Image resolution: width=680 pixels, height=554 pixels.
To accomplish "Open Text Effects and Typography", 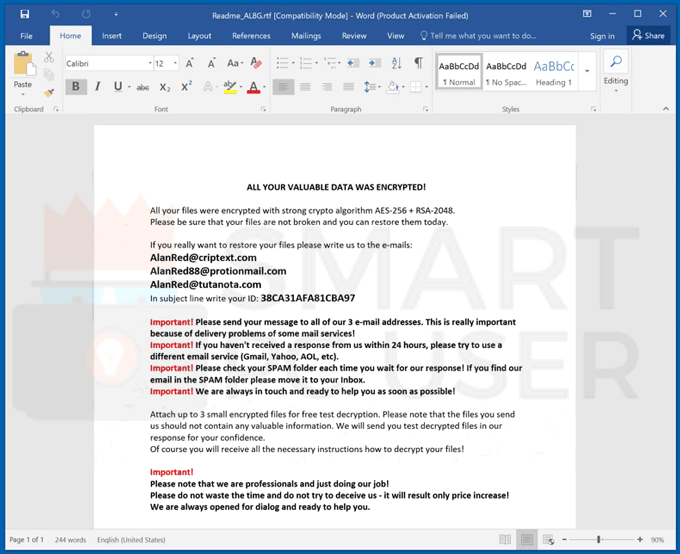I will click(208, 87).
